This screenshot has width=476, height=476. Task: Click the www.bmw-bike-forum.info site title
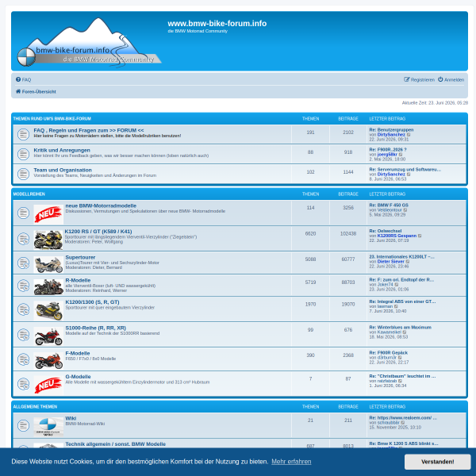click(217, 23)
